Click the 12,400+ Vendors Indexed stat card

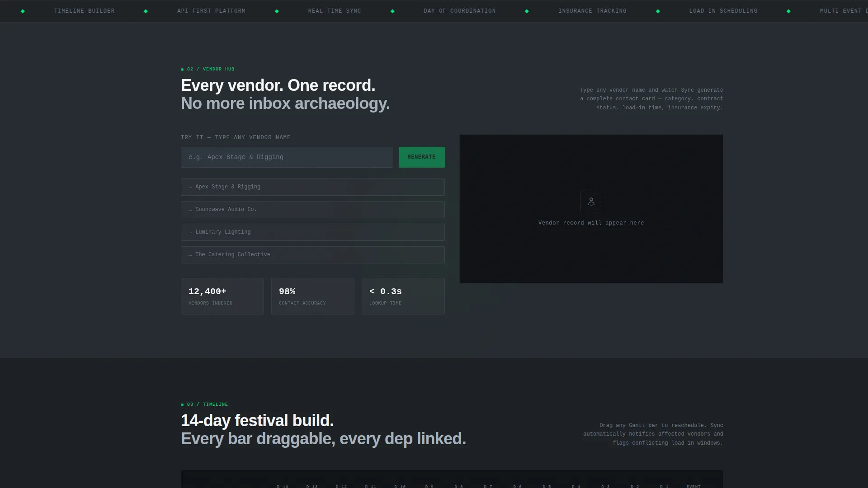pos(222,296)
